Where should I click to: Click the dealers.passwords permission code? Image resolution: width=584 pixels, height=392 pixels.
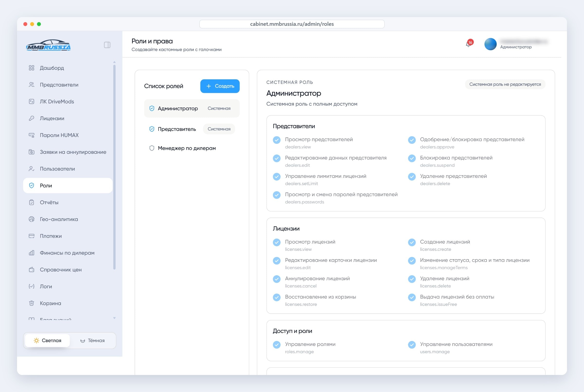tap(304, 202)
